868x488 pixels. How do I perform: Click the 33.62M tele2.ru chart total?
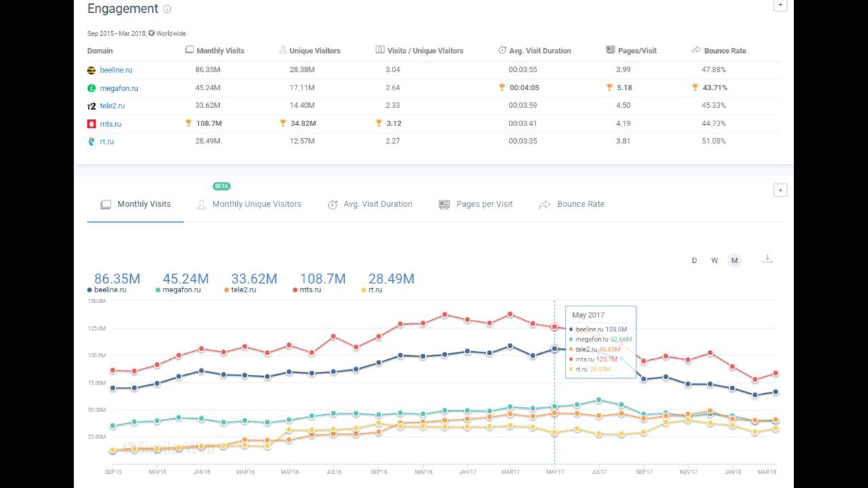coord(254,279)
